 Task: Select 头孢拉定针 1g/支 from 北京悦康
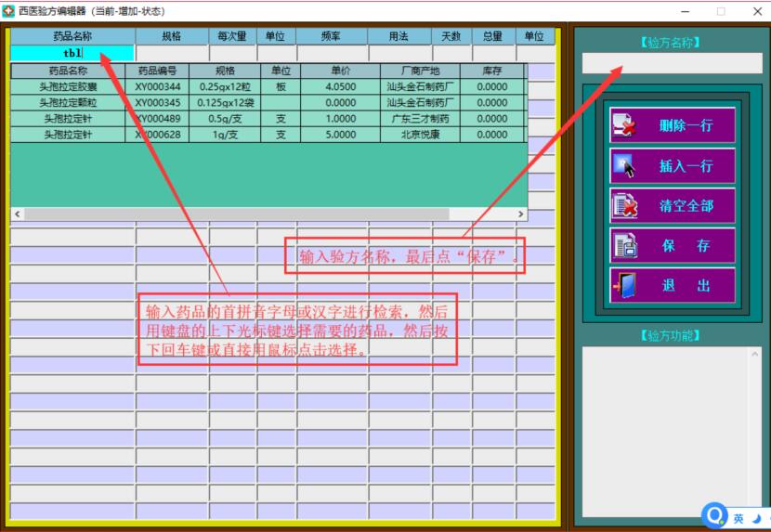coord(68,135)
